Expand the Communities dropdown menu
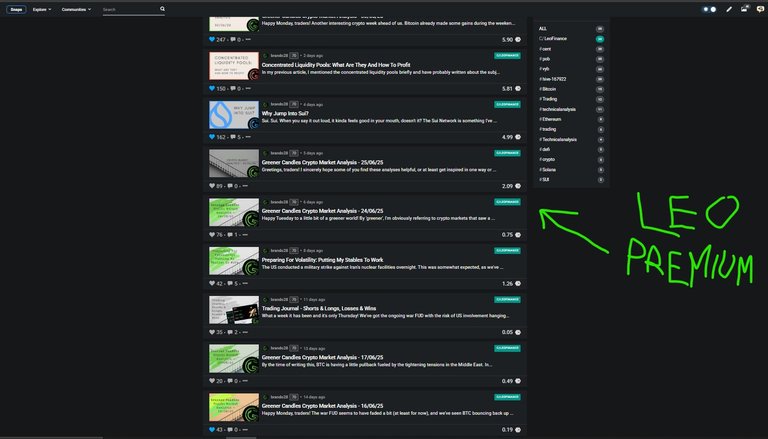The height and width of the screenshot is (439, 768). (x=76, y=9)
